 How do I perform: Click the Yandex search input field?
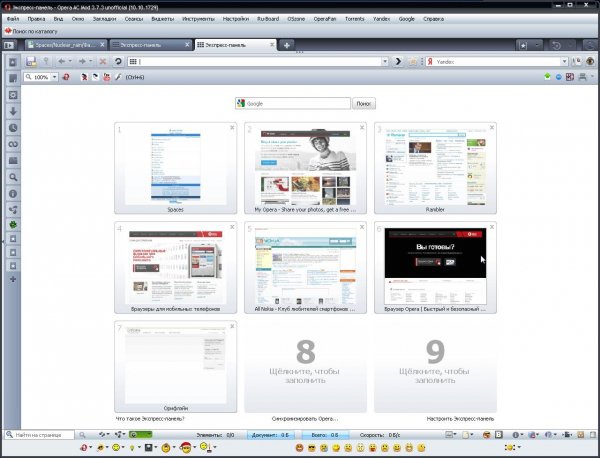tap(497, 61)
